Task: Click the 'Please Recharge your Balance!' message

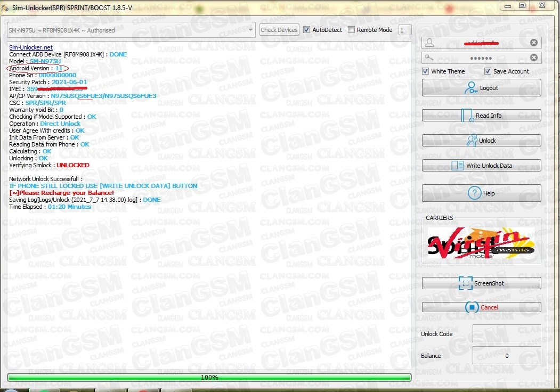Action: click(61, 193)
